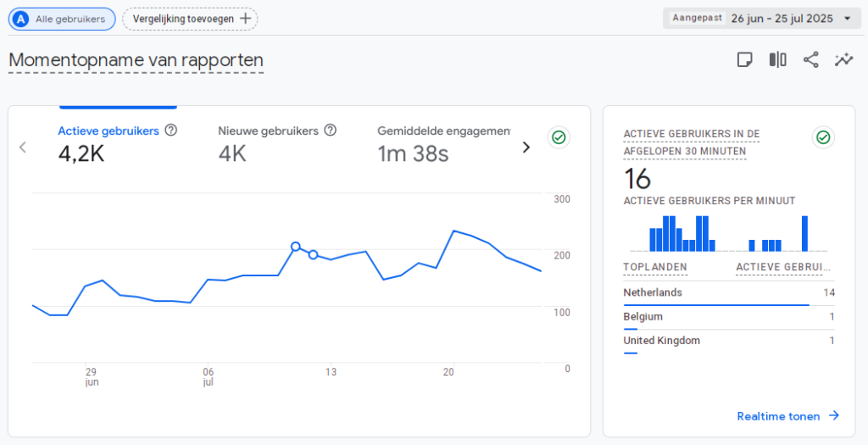The height and width of the screenshot is (445, 868).
Task: Click the Netherlands value 14
Action: coord(829,292)
